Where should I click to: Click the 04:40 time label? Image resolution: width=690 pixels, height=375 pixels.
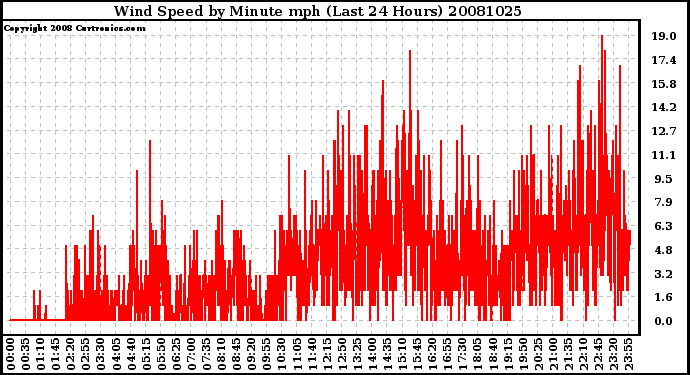pyautogui.click(x=131, y=354)
